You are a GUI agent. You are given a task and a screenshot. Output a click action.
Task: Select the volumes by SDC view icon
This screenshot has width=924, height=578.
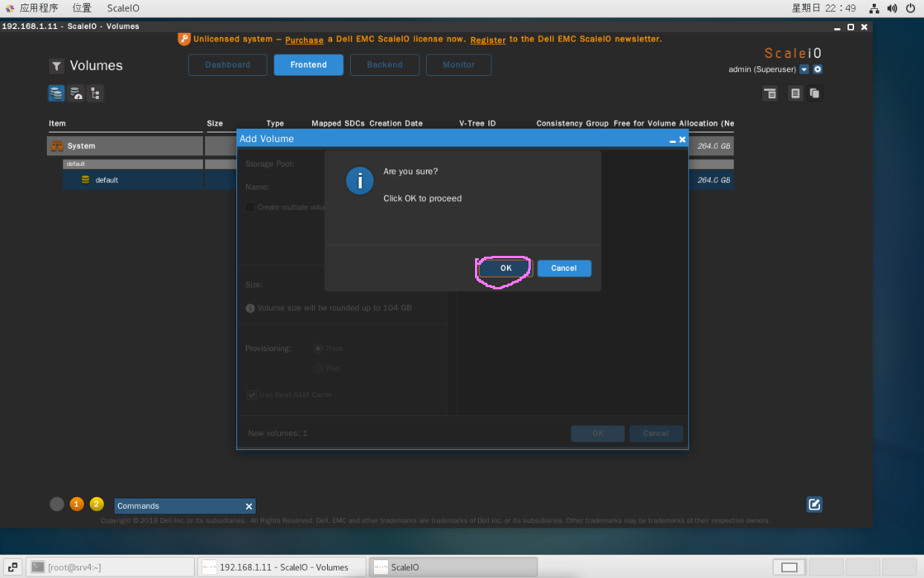pyautogui.click(x=76, y=93)
